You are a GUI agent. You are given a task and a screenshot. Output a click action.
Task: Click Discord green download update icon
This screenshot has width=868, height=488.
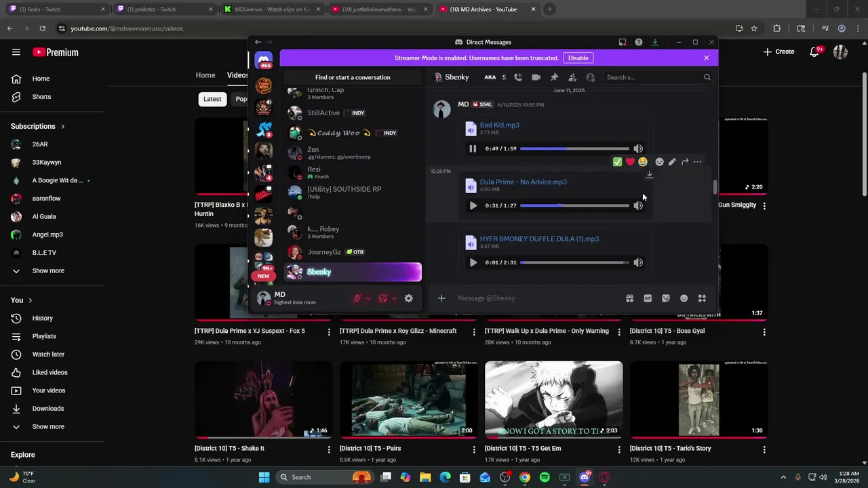(x=655, y=42)
